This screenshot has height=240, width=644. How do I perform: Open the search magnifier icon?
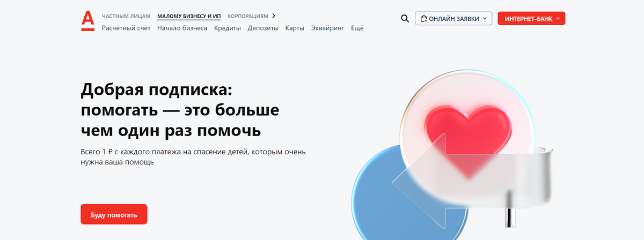405,19
